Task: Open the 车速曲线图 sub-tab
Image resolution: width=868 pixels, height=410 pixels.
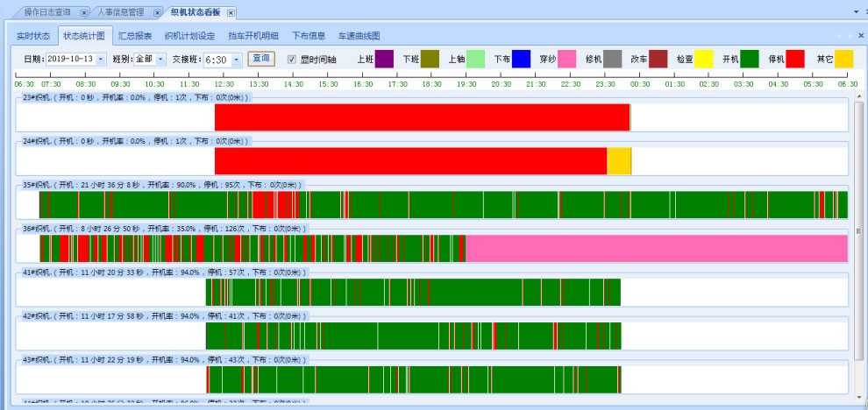Action: coord(359,36)
